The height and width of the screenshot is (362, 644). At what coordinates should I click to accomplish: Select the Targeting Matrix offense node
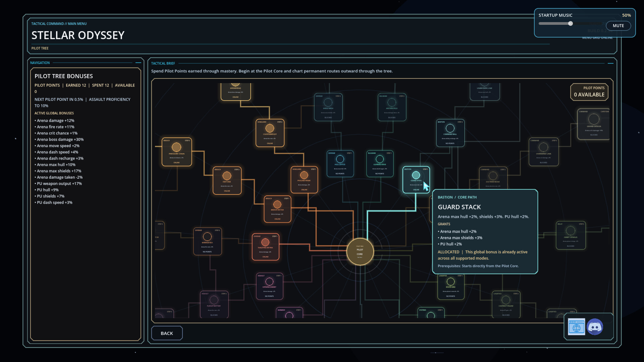pyautogui.click(x=265, y=247)
